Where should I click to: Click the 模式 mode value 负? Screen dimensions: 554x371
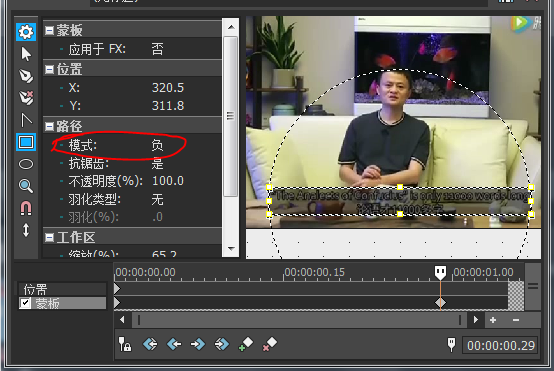157,145
